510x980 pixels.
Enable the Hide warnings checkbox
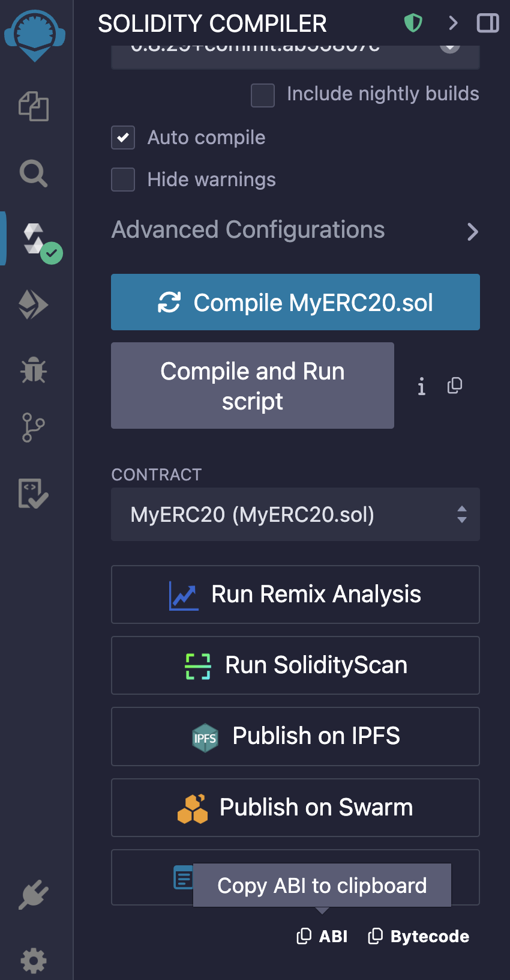tap(123, 180)
